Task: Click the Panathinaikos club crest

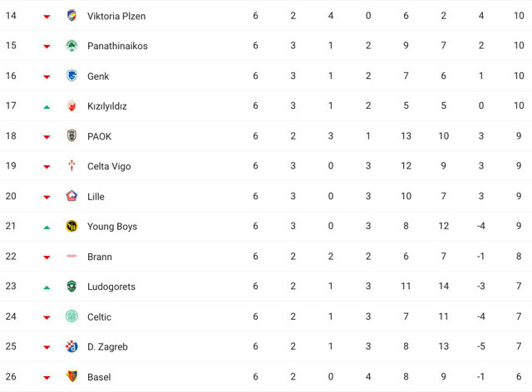Action: [x=71, y=46]
